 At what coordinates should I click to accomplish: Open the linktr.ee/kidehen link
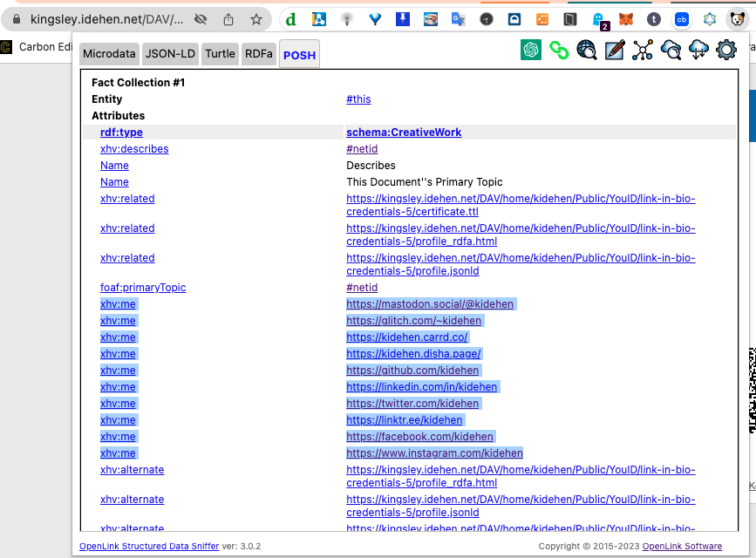pyautogui.click(x=404, y=420)
